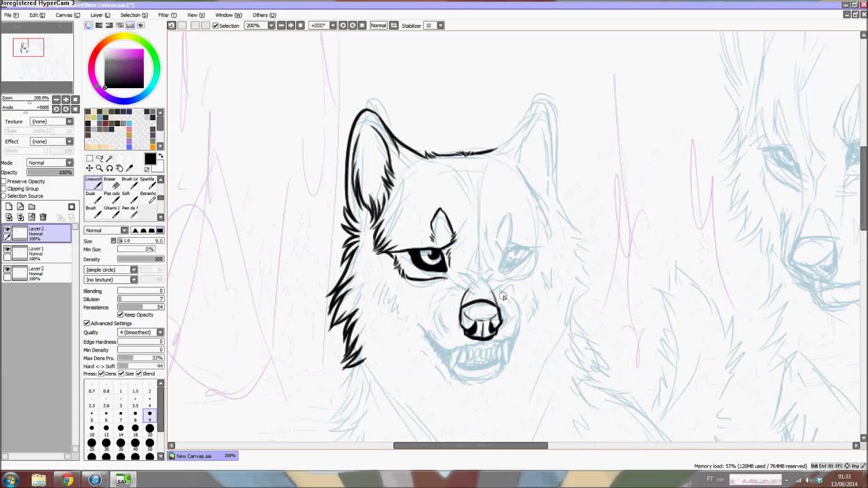This screenshot has width=868, height=488.
Task: Toggle pressure Size checkbox
Action: tap(121, 374)
